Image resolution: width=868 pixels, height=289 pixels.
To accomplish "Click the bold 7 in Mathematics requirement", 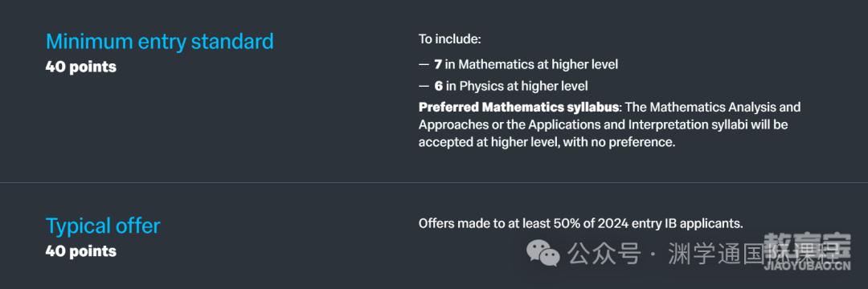I will coord(438,65).
